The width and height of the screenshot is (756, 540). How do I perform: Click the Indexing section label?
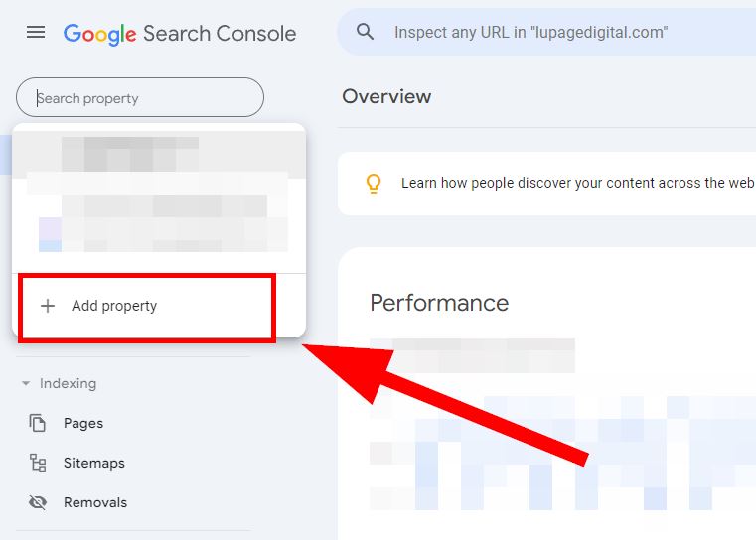pos(68,383)
